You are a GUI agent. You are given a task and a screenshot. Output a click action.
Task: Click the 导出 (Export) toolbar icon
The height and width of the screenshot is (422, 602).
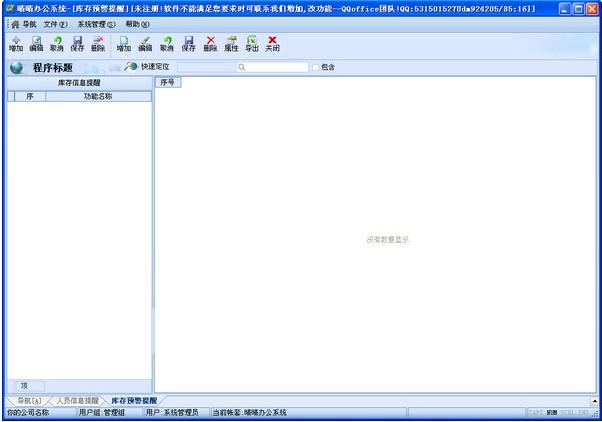coord(251,43)
